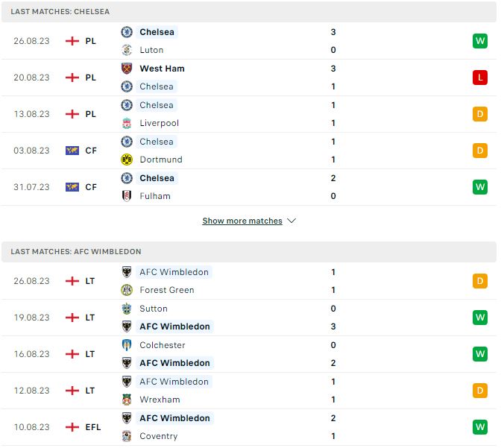Click the Luton club crest icon

[127, 50]
